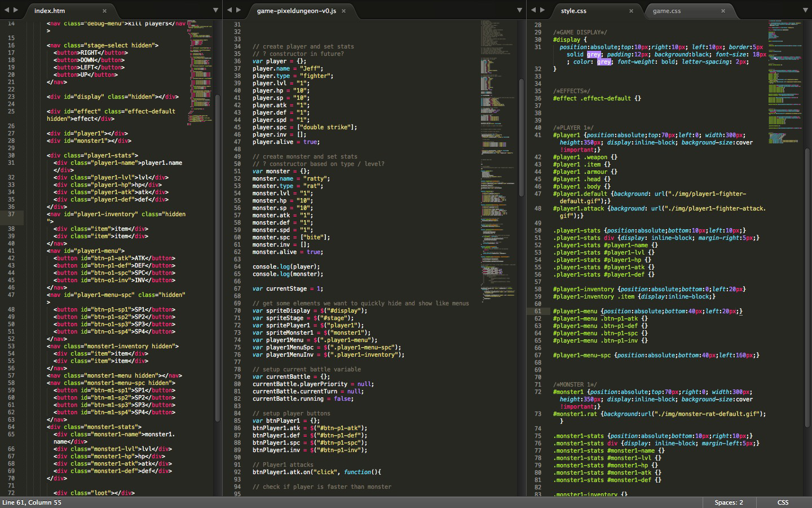
Task: Open the tab list dropdown in the JavaScript pane
Action: click(x=519, y=10)
